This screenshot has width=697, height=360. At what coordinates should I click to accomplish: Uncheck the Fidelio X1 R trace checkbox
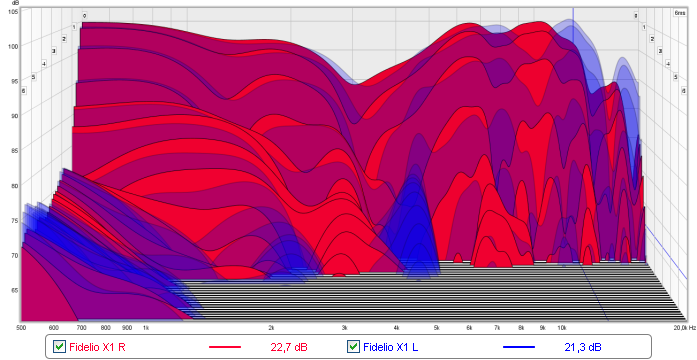[59, 347]
